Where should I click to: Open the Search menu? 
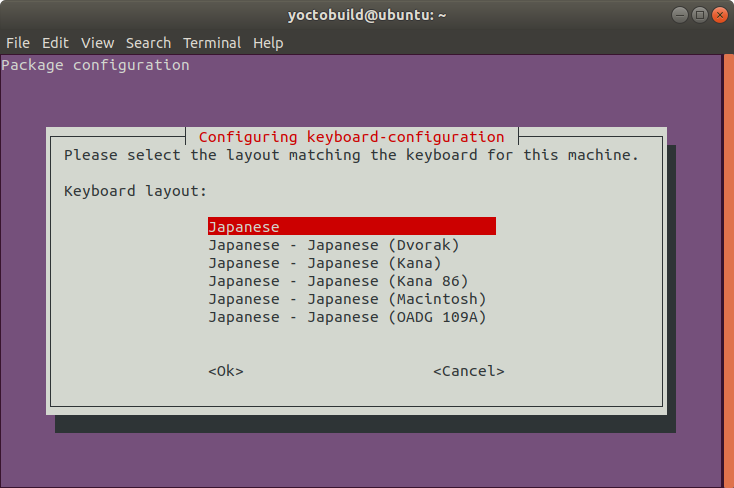148,43
